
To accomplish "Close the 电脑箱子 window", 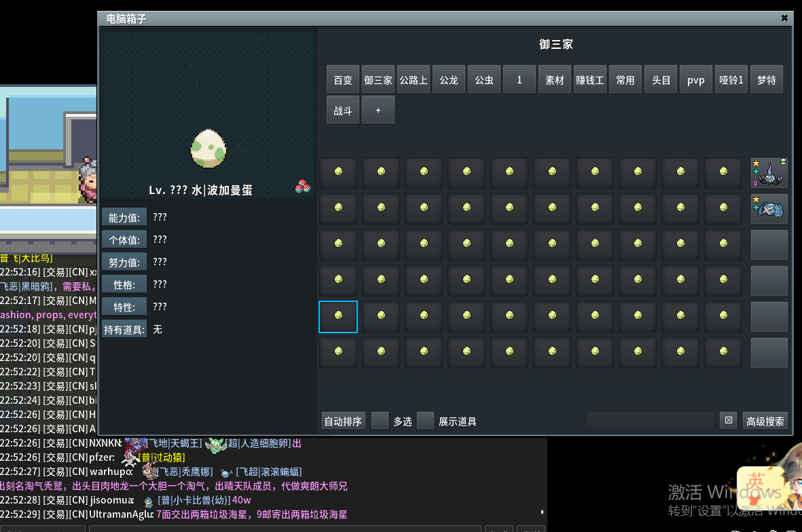I will [784, 18].
